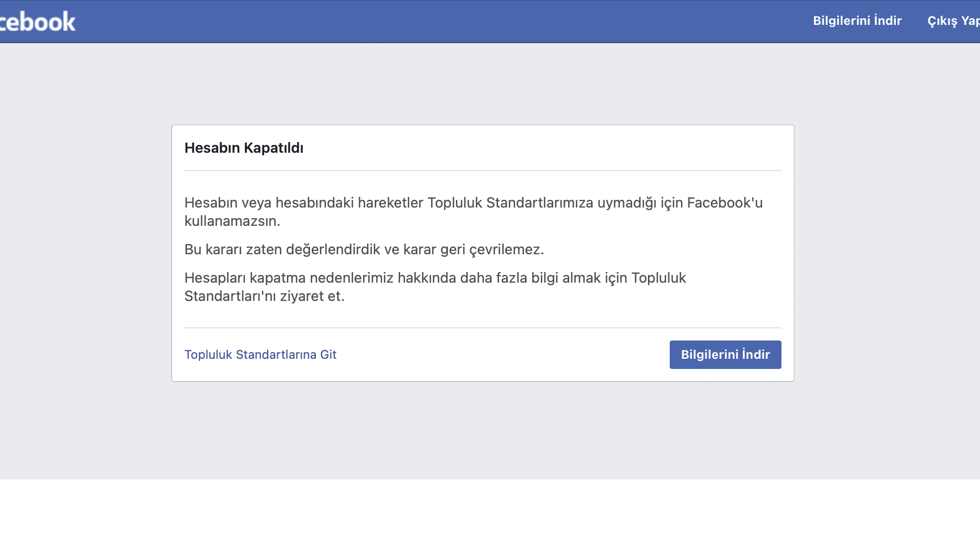This screenshot has width=980, height=543.
Task: Click the word Facebook'u in the first paragraph
Action: tap(725, 203)
